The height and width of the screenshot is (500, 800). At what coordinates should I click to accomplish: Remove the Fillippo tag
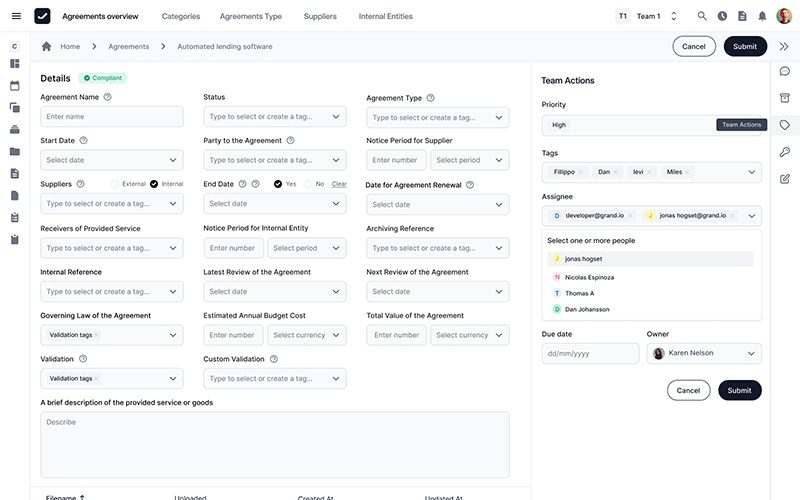pos(581,172)
